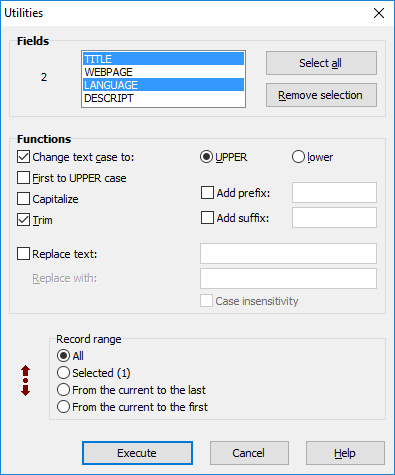This screenshot has width=395, height=475.
Task: Click the Remove selection button
Action: (x=321, y=95)
